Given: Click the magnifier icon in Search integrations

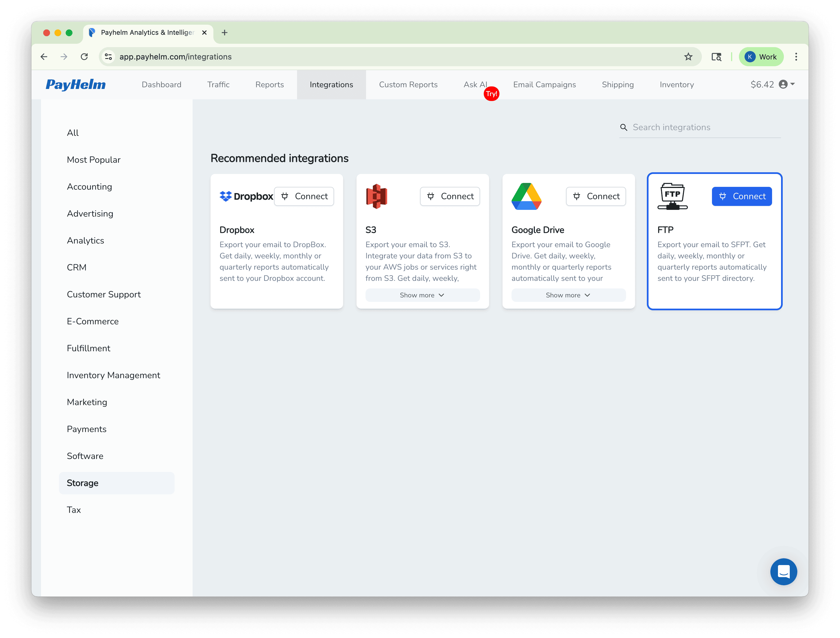Looking at the screenshot, I should [624, 127].
